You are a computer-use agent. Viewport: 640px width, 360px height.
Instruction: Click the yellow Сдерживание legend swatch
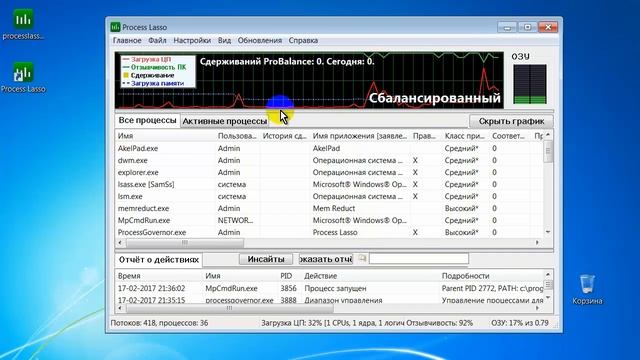(126, 75)
